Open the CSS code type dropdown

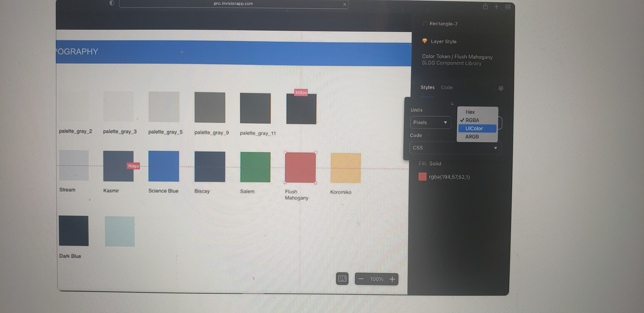click(x=455, y=148)
